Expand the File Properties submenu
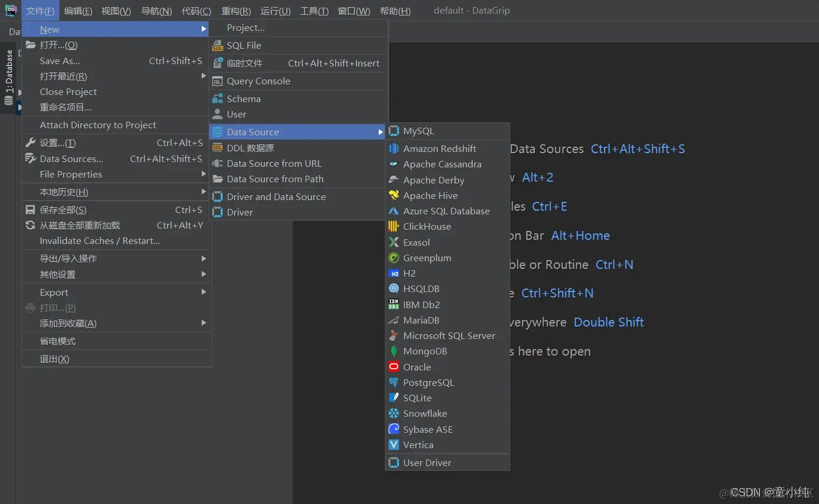 (x=204, y=174)
